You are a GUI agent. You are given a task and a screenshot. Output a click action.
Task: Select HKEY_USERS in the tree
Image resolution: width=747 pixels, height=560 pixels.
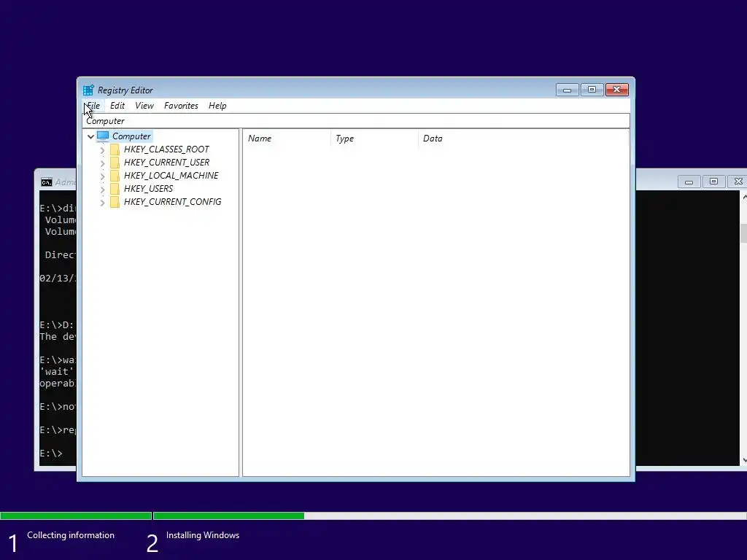pyautogui.click(x=148, y=189)
